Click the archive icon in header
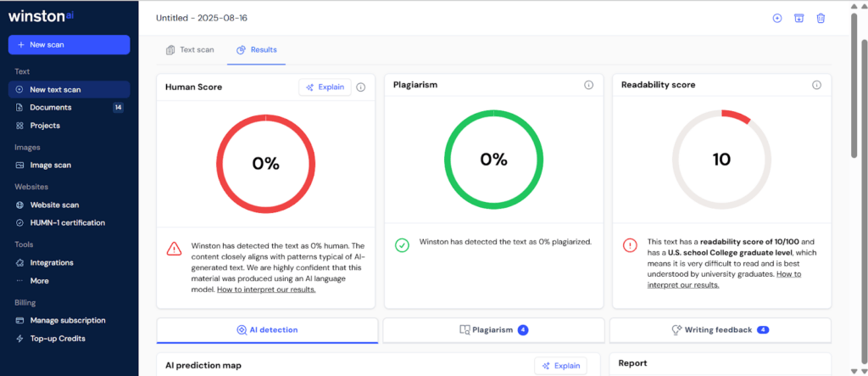The width and height of the screenshot is (868, 376). [x=798, y=18]
